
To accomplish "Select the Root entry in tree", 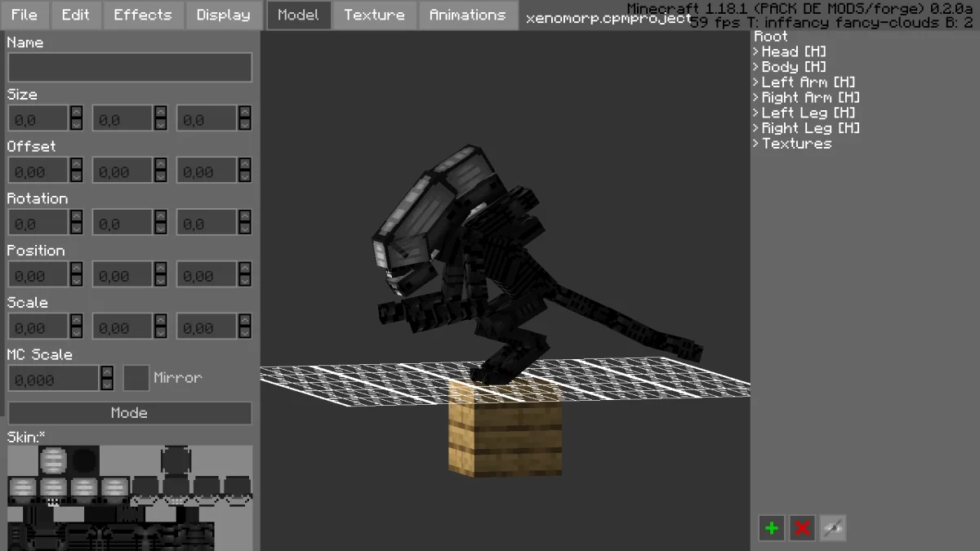I will pyautogui.click(x=771, y=36).
